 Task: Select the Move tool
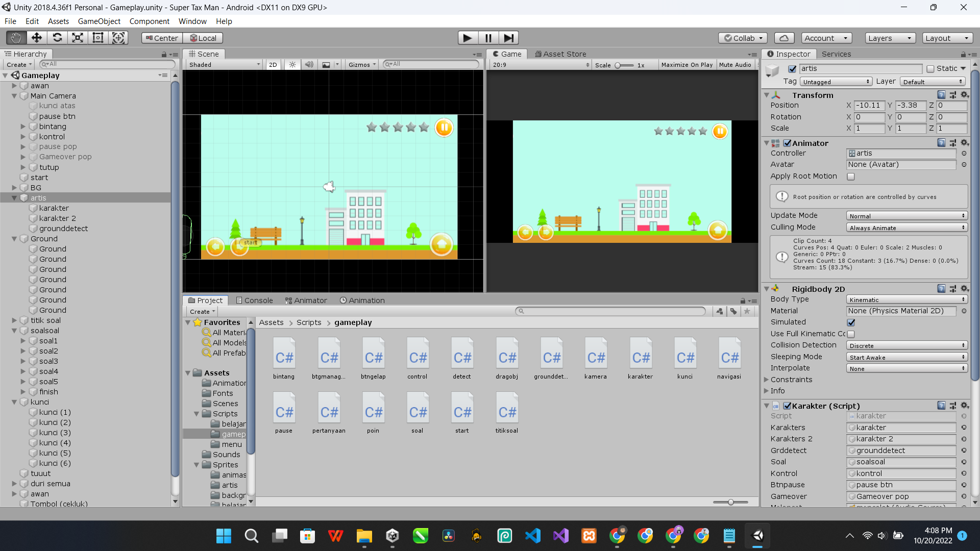(x=36, y=38)
